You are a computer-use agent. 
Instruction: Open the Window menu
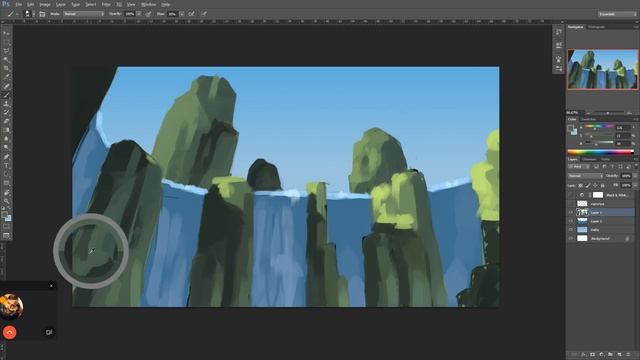pyautogui.click(x=148, y=4)
